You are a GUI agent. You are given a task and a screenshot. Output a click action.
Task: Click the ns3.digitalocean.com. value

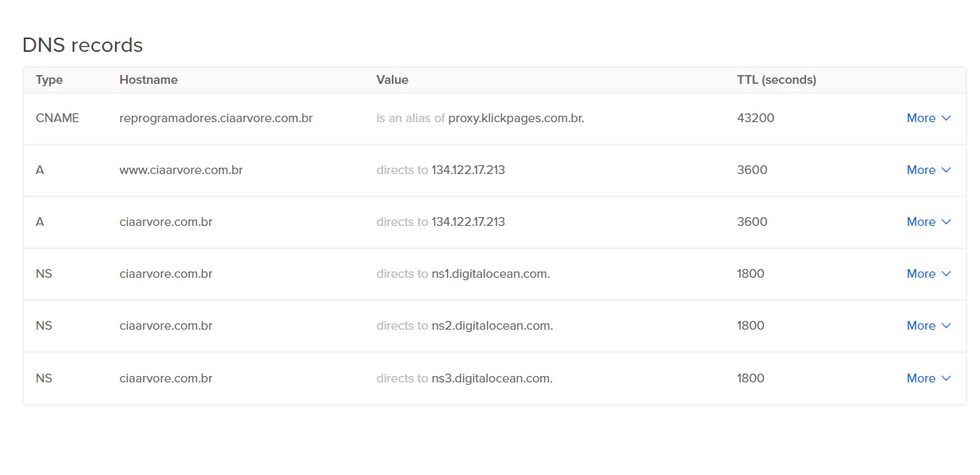pyautogui.click(x=492, y=378)
